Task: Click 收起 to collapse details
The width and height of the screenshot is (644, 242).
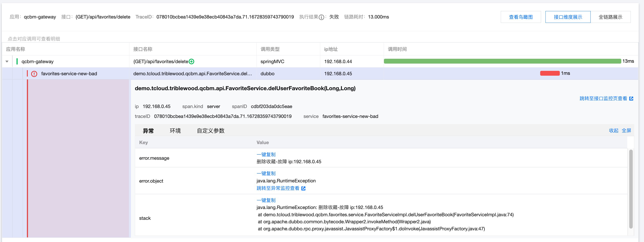Action: 614,130
